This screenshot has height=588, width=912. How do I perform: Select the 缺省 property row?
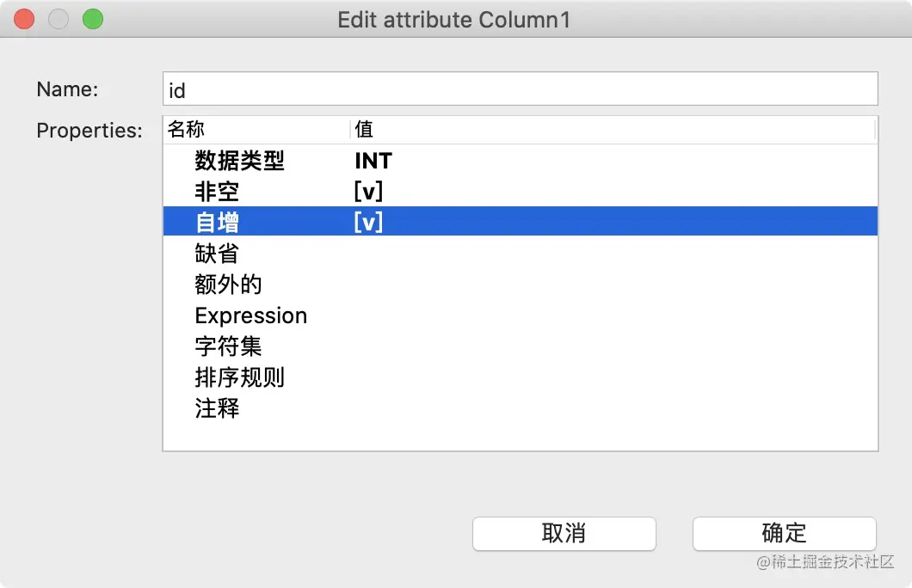click(520, 254)
